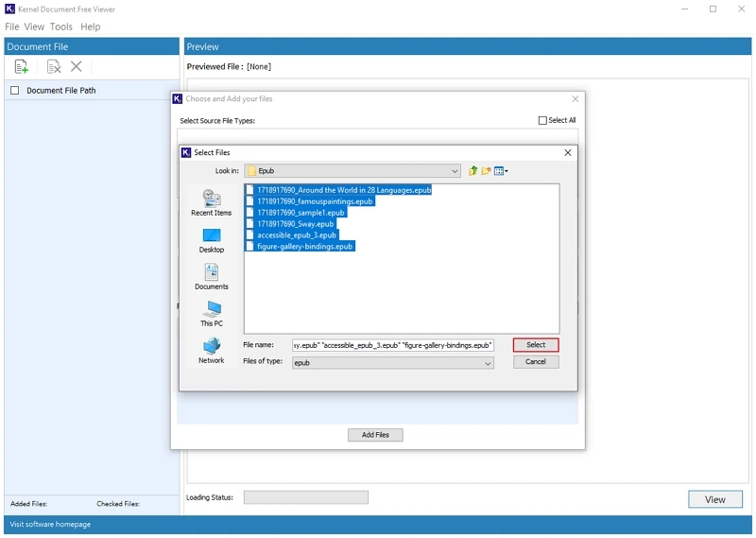Click the Checked Files label
Viewport: 756px width, 538px height.
(118, 504)
